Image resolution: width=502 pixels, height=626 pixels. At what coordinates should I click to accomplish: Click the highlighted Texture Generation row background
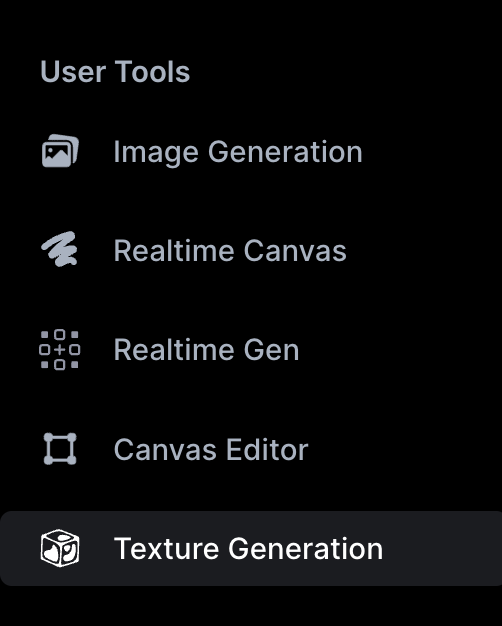(x=251, y=548)
